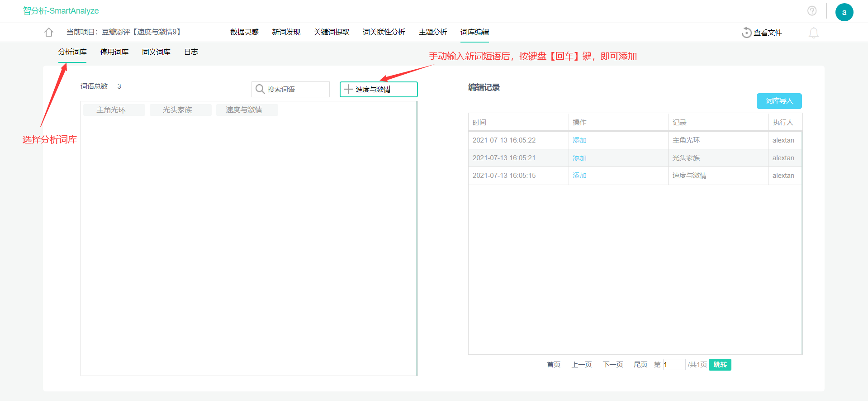Image resolution: width=868 pixels, height=405 pixels.
Task: Click the current project name 豆瓣影评
Action: coord(141,32)
